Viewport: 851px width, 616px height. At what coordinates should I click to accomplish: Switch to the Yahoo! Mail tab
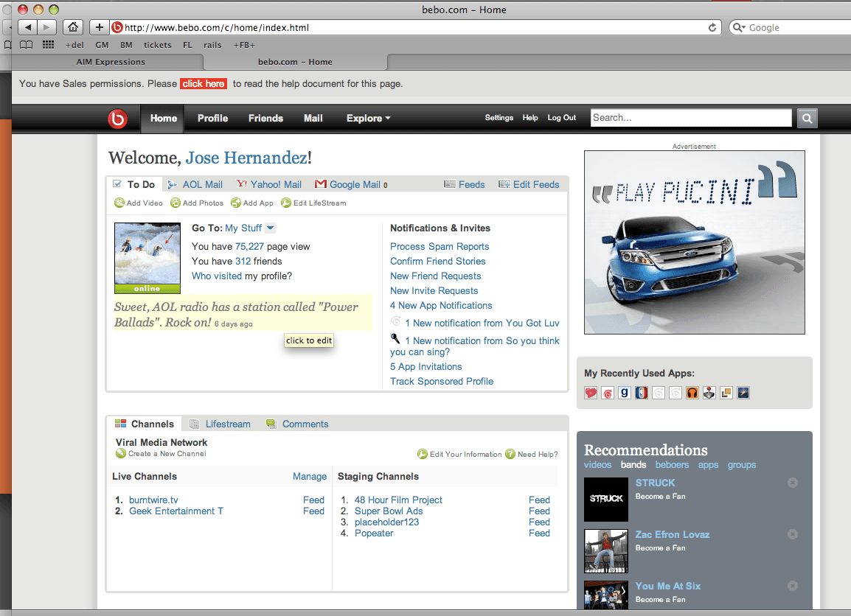click(x=268, y=184)
